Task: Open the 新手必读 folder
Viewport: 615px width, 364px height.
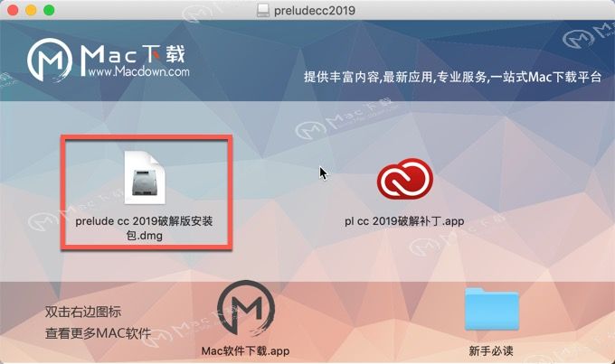Action: tap(492, 309)
